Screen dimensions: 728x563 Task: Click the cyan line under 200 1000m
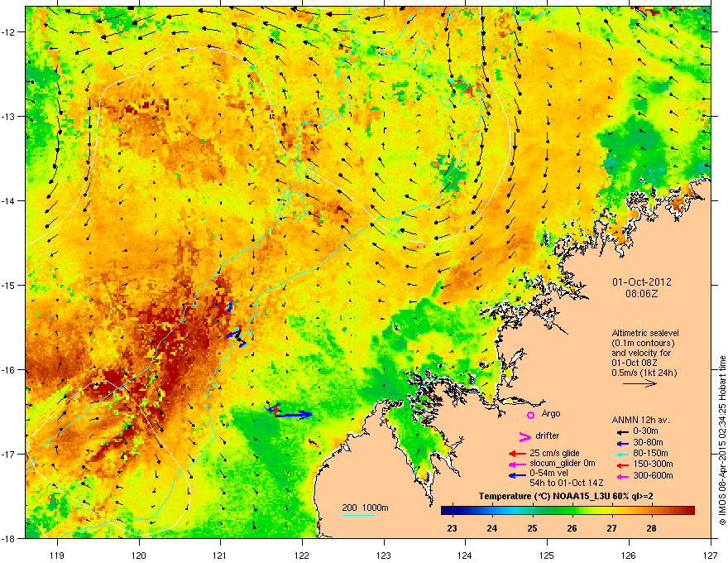(359, 515)
